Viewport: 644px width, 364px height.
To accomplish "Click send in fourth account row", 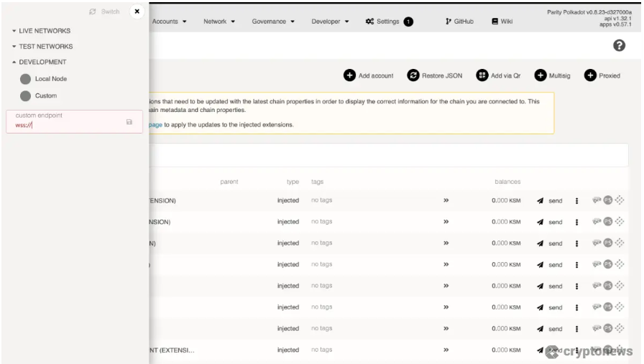I will coord(550,265).
